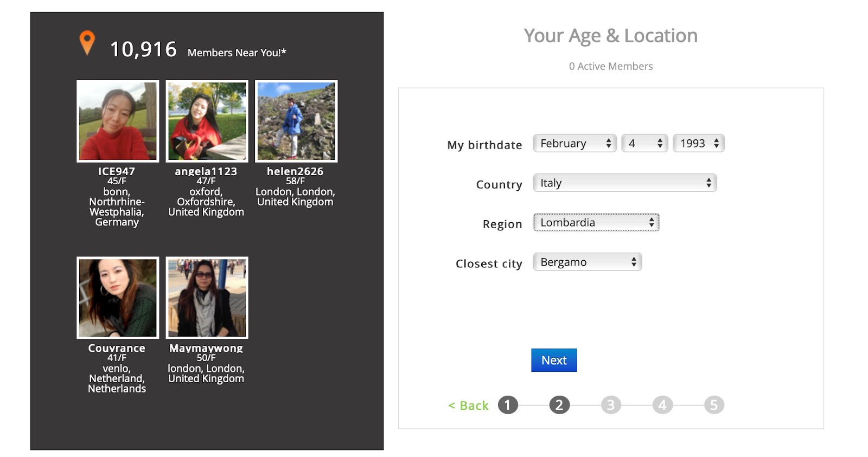This screenshot has height=457, width=868.
Task: Click 'venlo, Netherland, Netherlands' location text
Action: coord(117,378)
